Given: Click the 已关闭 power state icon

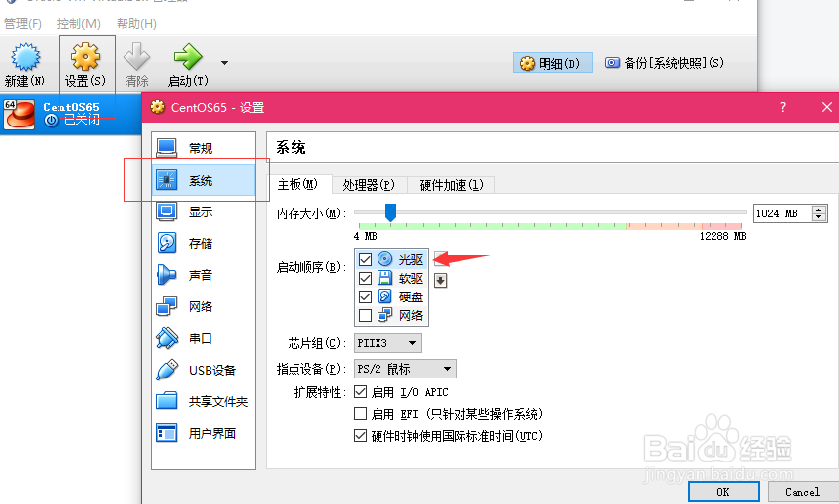Looking at the screenshot, I should point(52,120).
